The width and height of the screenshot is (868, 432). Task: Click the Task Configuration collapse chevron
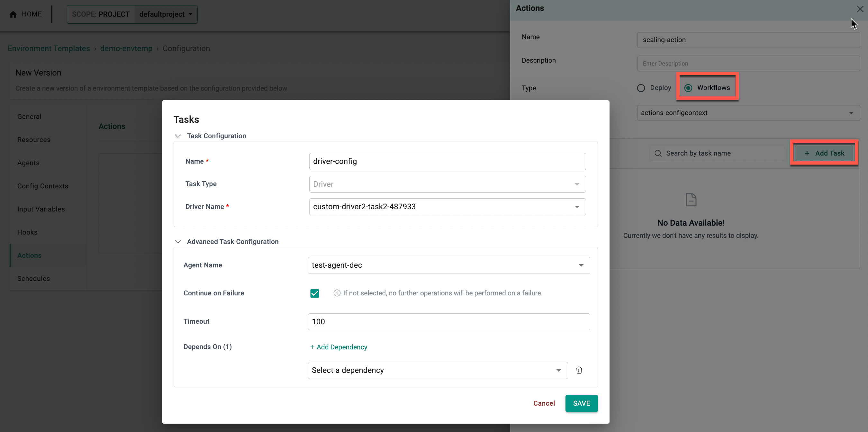click(x=178, y=136)
